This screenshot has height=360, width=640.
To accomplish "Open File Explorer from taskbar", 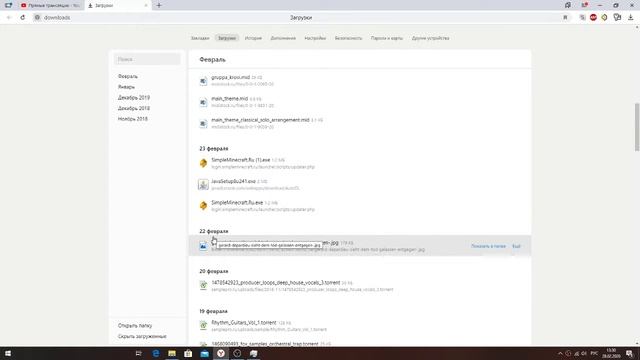I will [x=172, y=353].
